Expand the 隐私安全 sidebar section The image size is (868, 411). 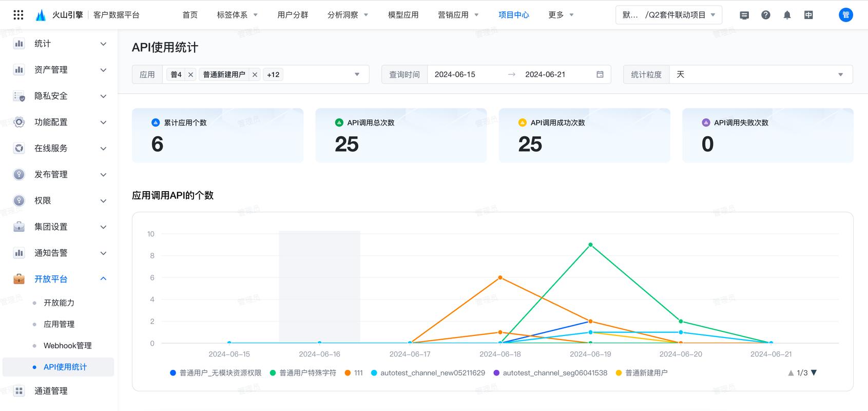(x=103, y=96)
